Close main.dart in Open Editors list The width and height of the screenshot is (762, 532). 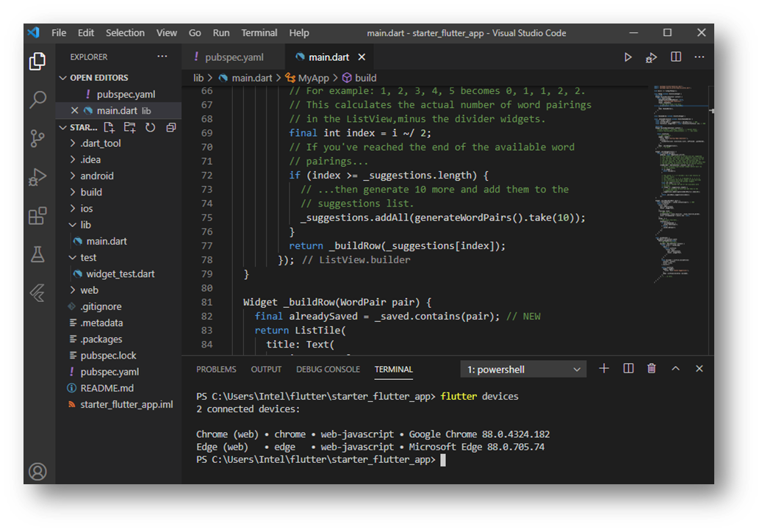(74, 110)
